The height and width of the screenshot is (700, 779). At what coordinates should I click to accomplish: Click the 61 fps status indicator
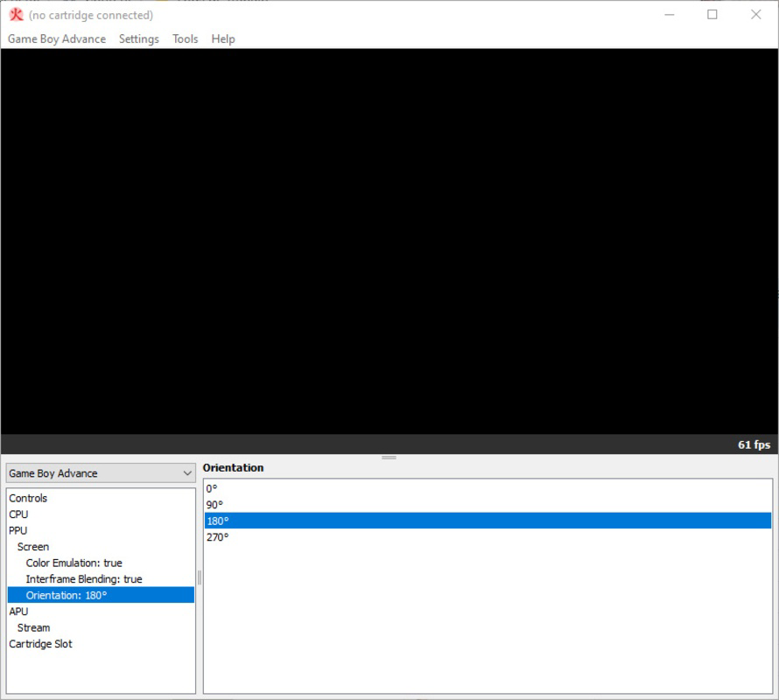point(754,444)
